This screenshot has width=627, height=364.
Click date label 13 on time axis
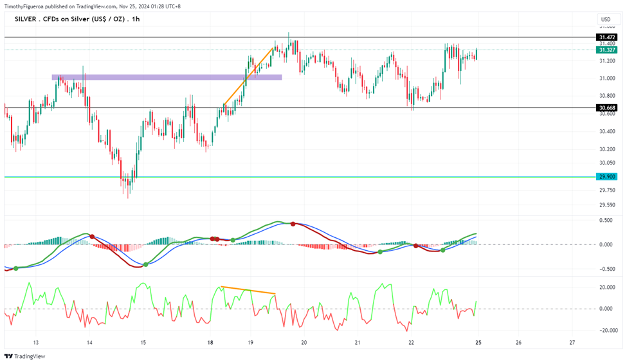36,342
